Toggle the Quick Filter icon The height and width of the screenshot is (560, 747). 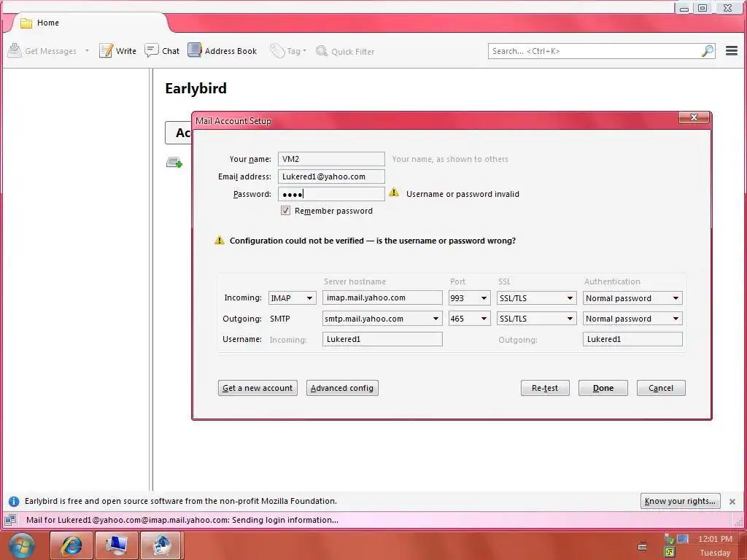[x=322, y=51]
